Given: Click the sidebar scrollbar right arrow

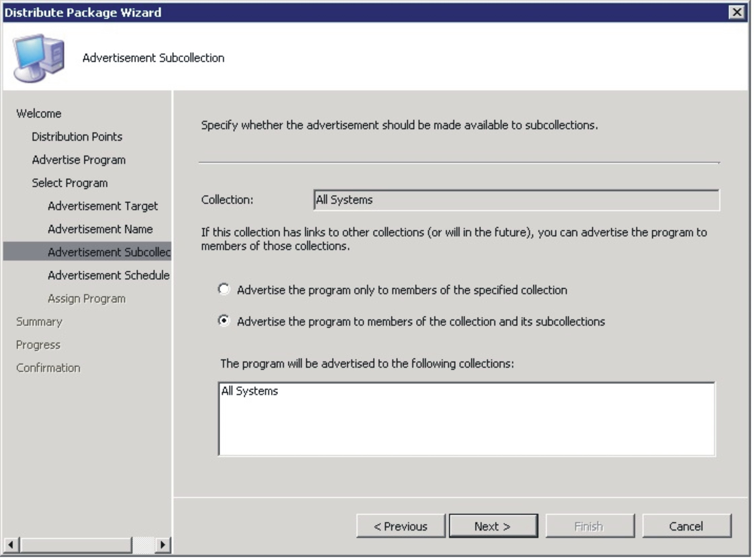Looking at the screenshot, I should (x=163, y=545).
